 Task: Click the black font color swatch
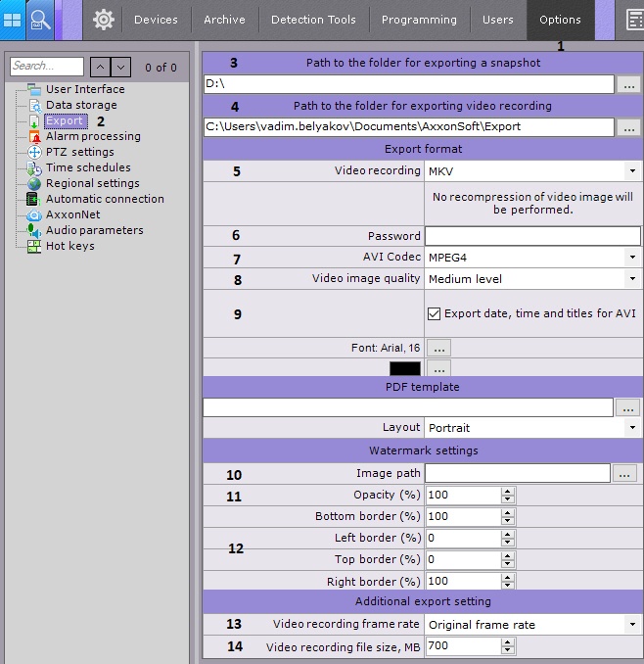[x=405, y=368]
